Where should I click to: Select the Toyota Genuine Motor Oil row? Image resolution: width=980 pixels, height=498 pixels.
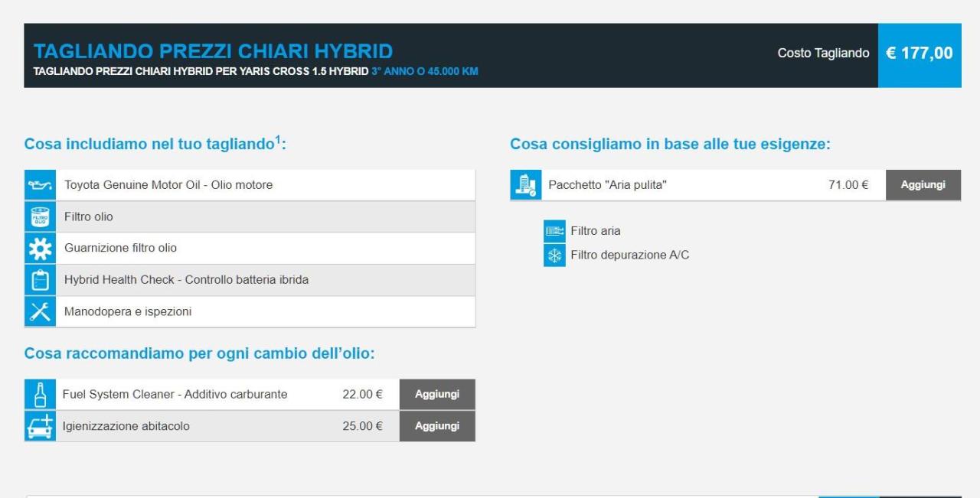click(x=168, y=185)
